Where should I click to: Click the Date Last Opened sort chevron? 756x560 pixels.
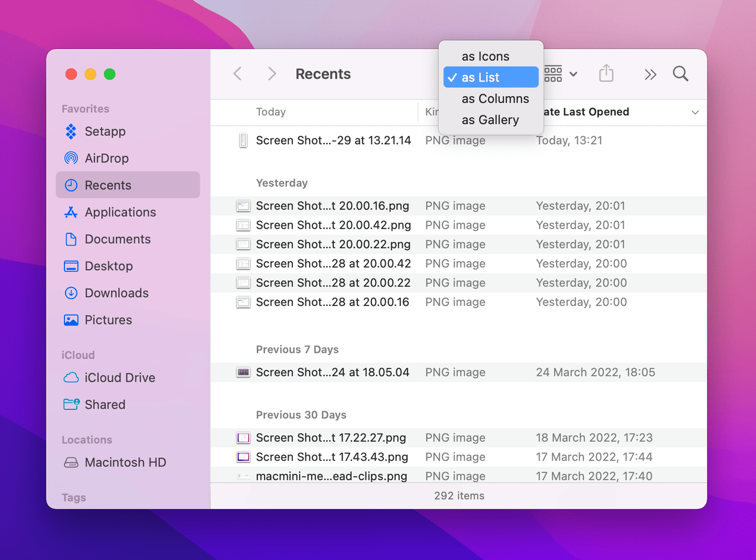[695, 112]
